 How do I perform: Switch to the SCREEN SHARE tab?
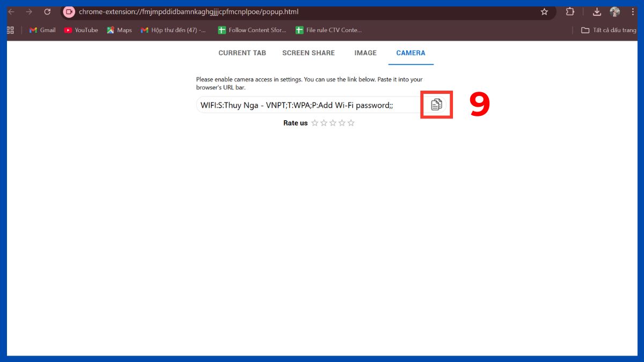309,53
